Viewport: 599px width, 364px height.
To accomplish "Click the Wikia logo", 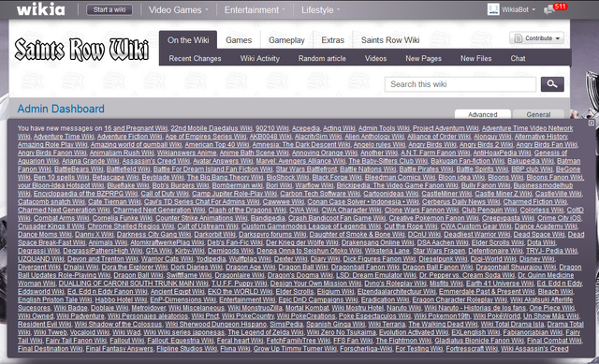I will 41,9.
